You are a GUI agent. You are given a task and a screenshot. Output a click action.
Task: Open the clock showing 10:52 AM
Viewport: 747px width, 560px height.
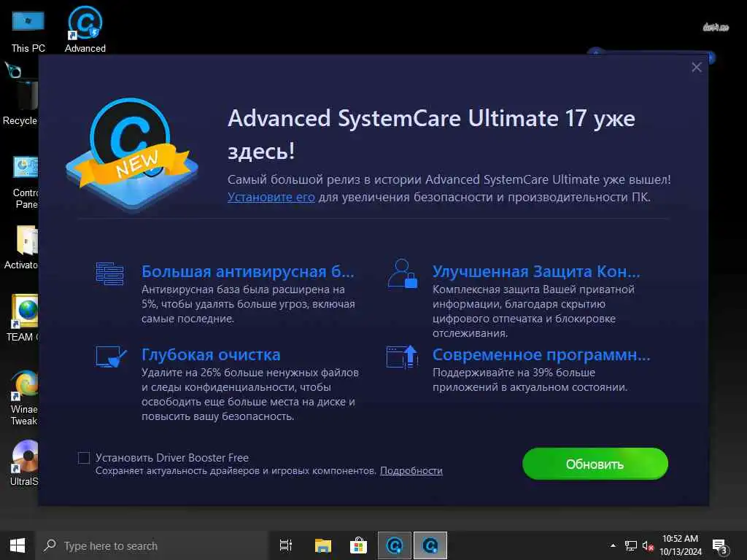pos(681,545)
